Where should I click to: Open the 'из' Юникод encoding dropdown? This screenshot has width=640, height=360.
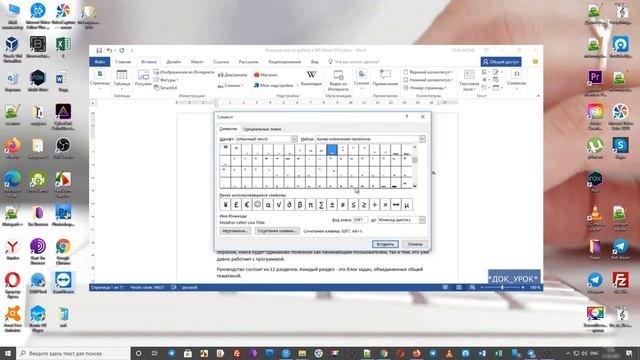tap(422, 220)
